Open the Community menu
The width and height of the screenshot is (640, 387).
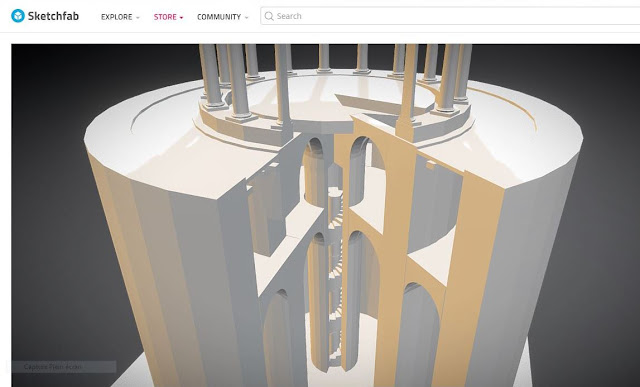pyautogui.click(x=219, y=17)
